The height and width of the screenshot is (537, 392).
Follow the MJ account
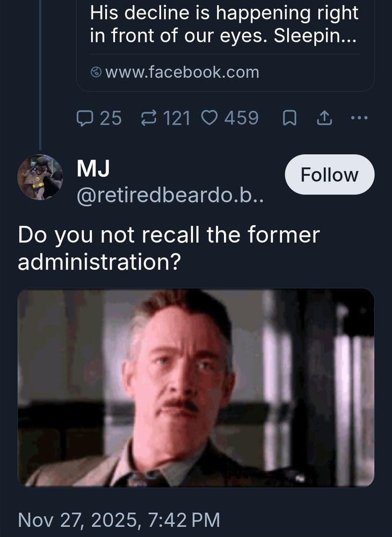[x=330, y=175]
